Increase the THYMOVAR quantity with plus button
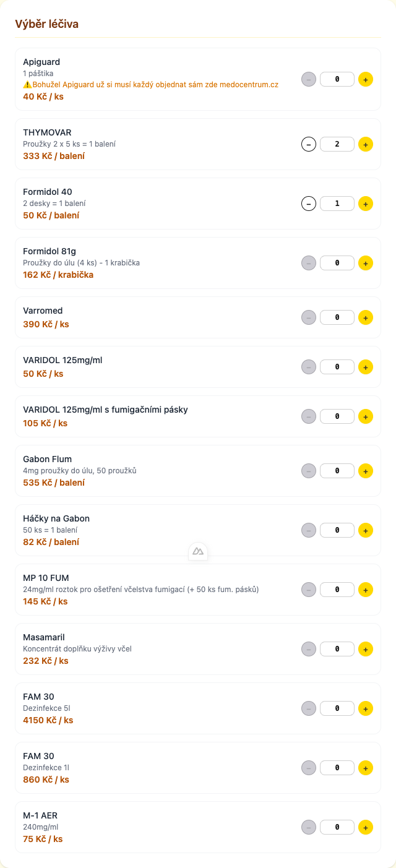Viewport: 396px width, 868px height. (366, 144)
